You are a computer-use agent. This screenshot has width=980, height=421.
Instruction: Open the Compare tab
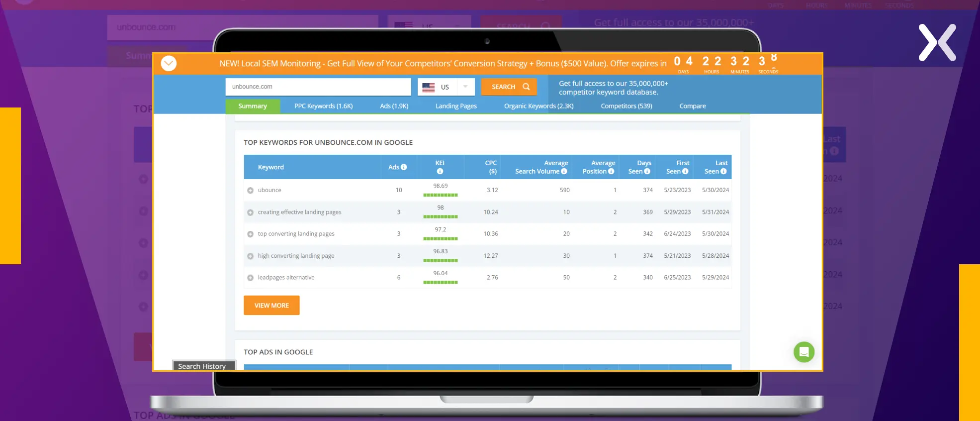click(692, 106)
